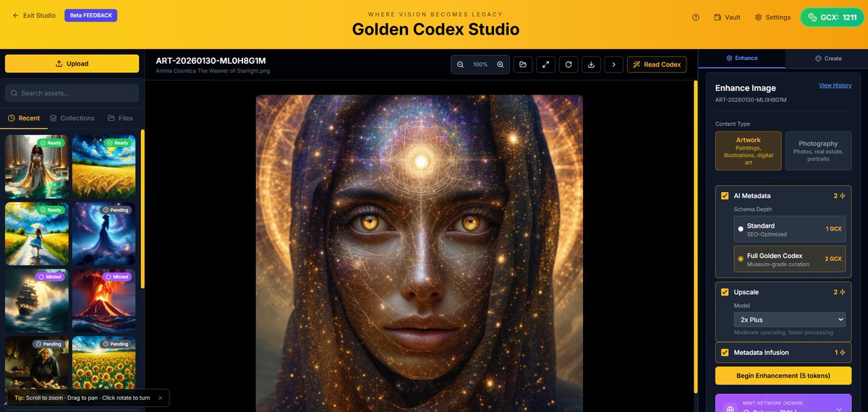Toggle the Upscale checkbox

725,292
